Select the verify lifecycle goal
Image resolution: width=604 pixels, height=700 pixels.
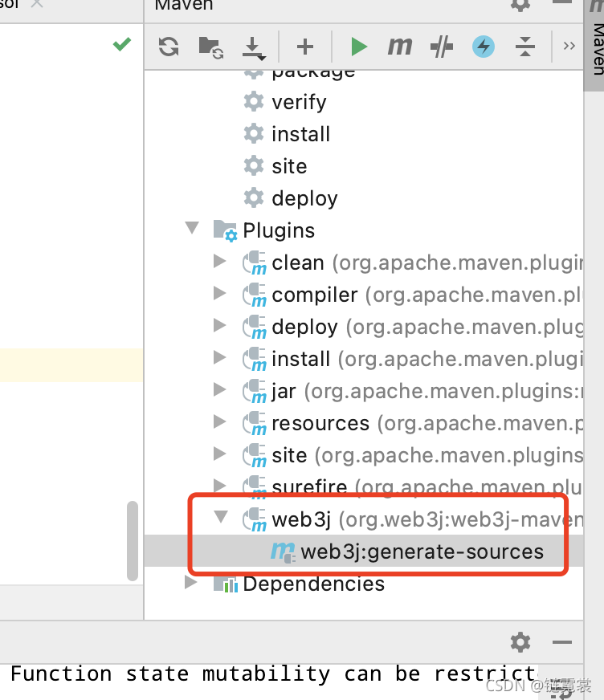pos(299,102)
